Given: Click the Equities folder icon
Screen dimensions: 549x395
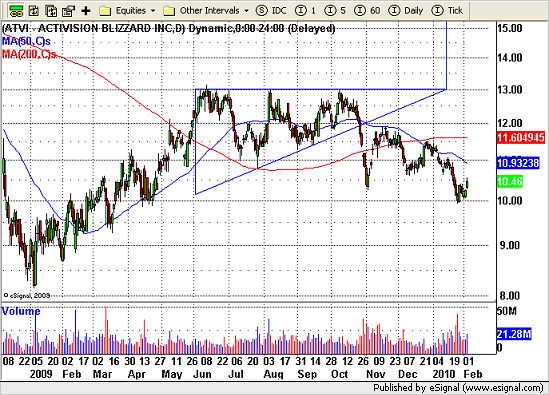Looking at the screenshot, I should (105, 11).
